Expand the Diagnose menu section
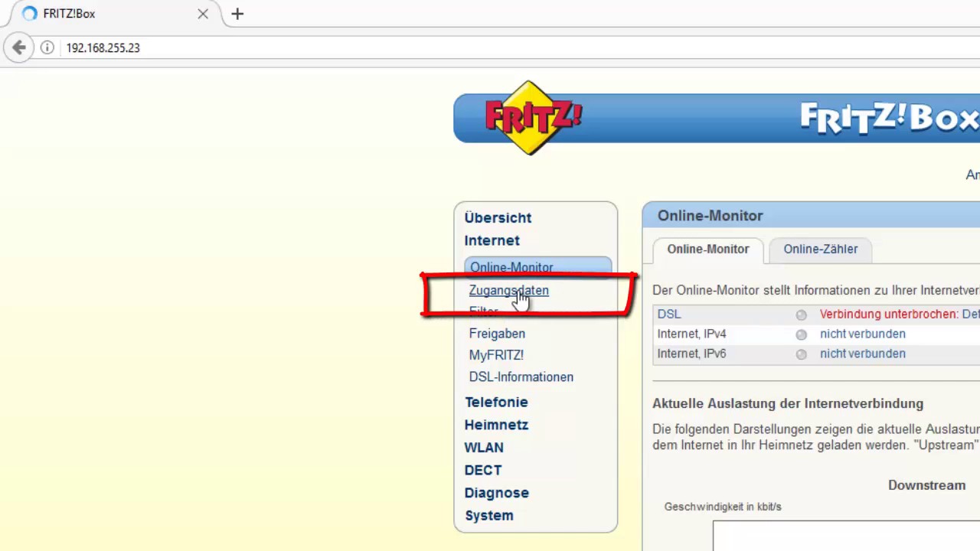 496,493
